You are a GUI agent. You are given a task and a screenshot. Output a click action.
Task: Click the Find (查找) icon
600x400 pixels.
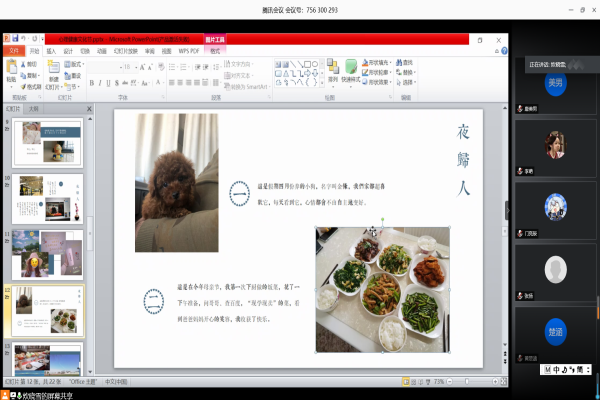(409, 62)
